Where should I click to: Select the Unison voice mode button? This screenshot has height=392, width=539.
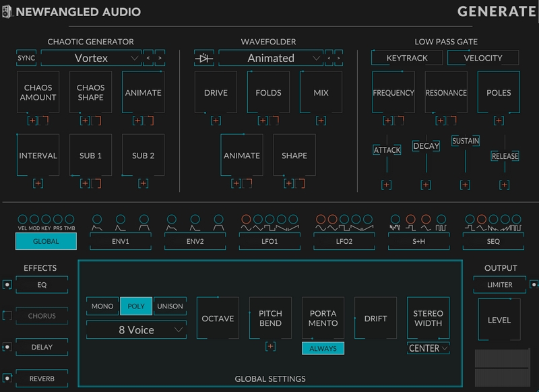coord(170,306)
